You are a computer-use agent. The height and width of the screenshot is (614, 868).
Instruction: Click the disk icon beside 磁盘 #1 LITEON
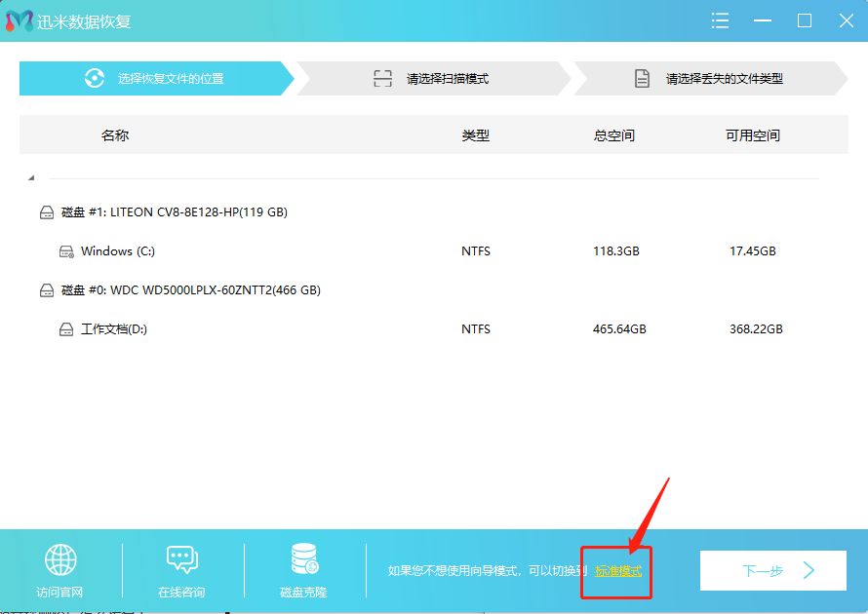click(x=47, y=211)
